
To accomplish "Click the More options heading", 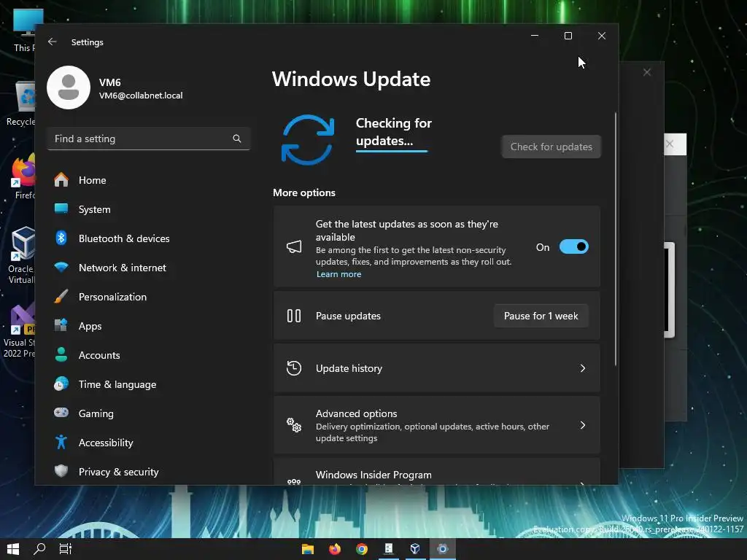I will [304, 192].
